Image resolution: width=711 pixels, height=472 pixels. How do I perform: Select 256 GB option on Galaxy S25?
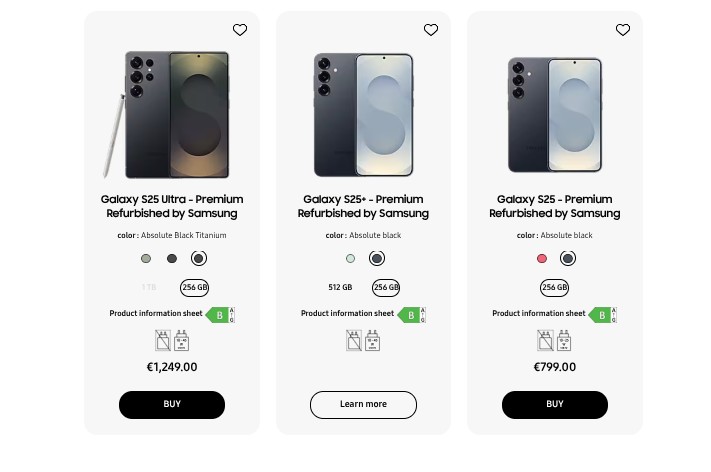click(x=555, y=287)
